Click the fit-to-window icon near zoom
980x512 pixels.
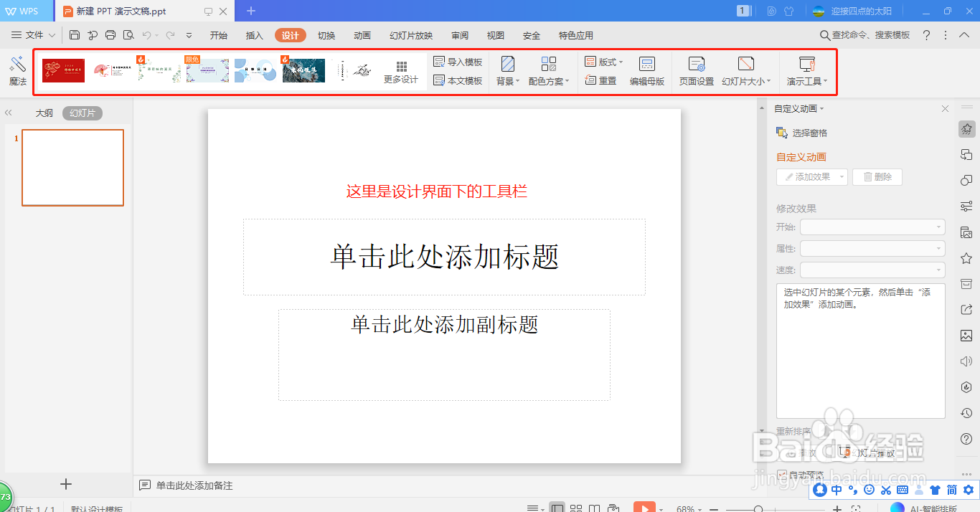(x=856, y=509)
